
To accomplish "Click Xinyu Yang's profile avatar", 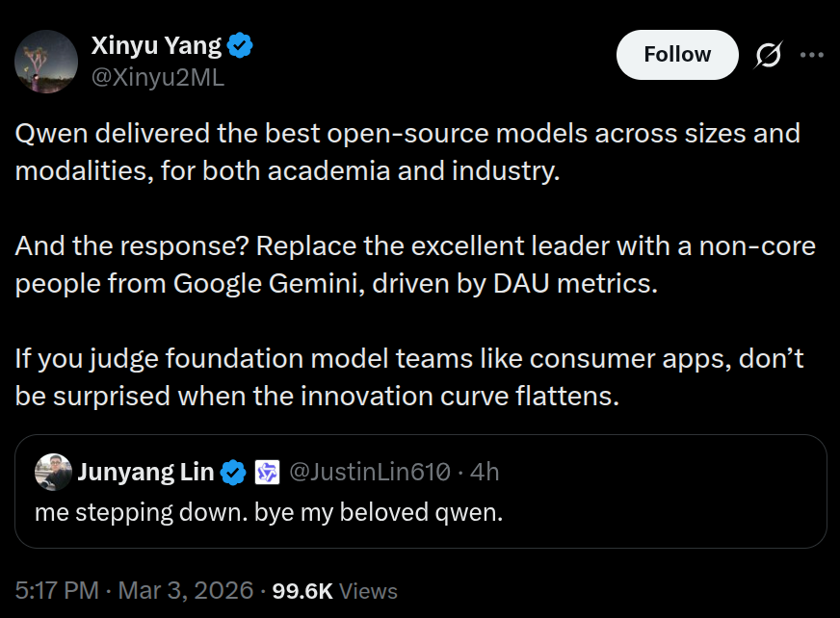I will (x=46, y=61).
